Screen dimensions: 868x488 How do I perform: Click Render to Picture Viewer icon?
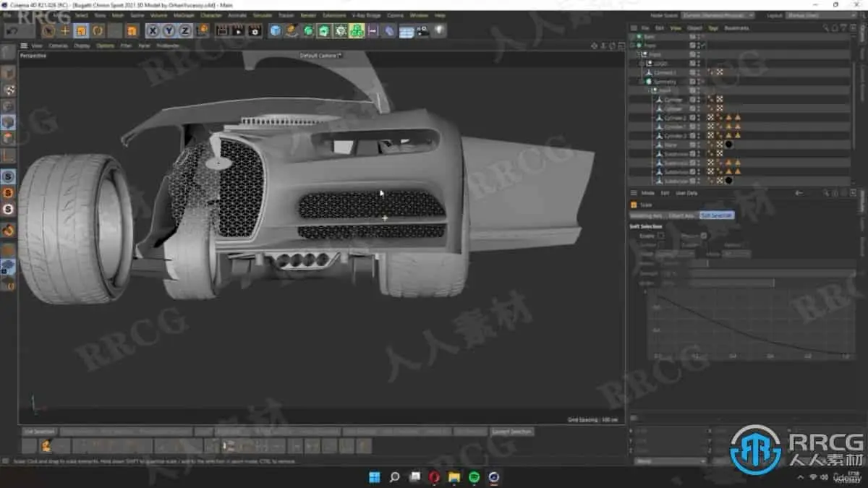click(x=238, y=30)
